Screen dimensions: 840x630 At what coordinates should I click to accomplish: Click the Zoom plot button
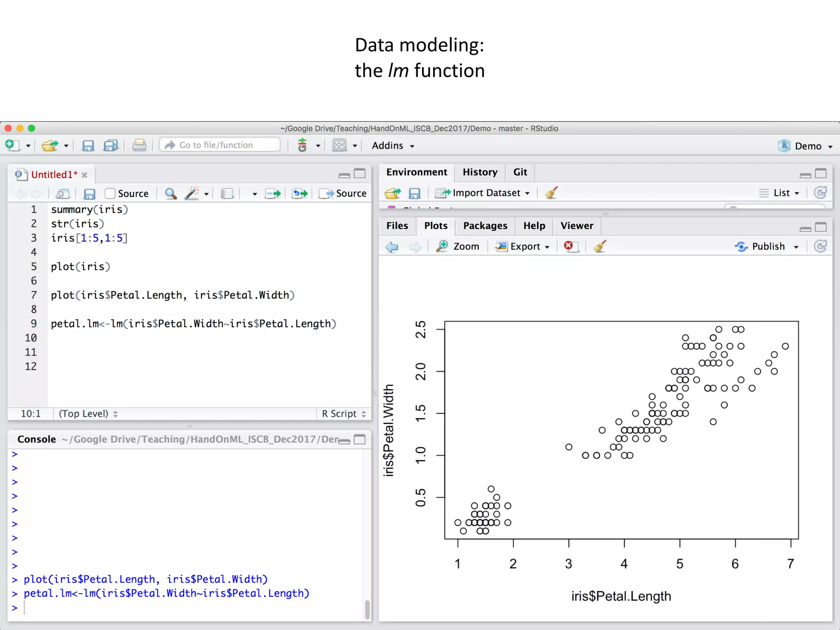(458, 247)
